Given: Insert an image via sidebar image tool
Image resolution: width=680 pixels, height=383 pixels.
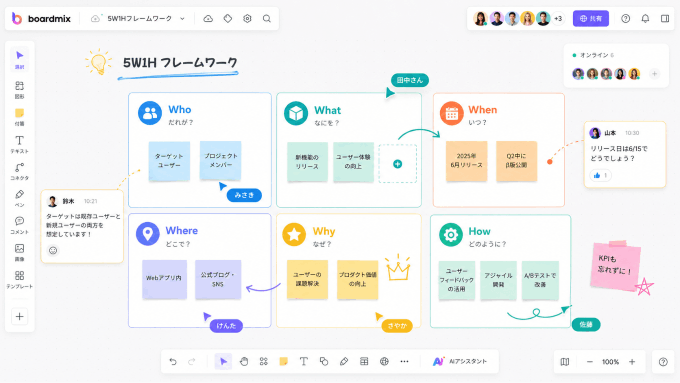Looking at the screenshot, I should (20, 252).
